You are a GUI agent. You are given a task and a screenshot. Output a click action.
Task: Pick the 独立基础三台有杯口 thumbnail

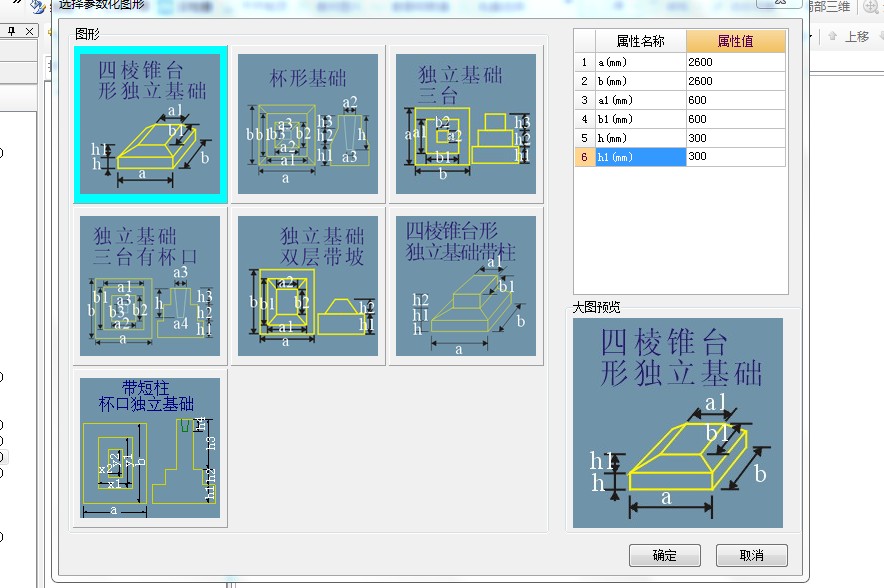tap(150, 286)
